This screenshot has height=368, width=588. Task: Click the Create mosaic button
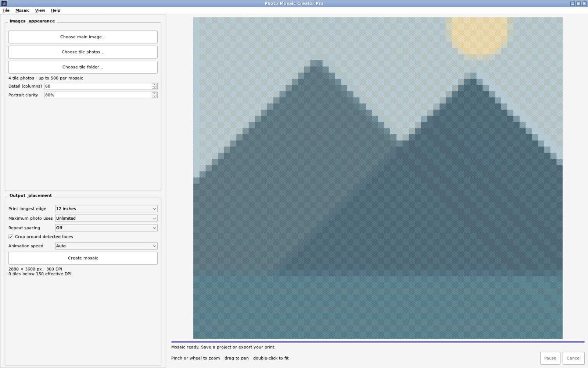pyautogui.click(x=83, y=258)
